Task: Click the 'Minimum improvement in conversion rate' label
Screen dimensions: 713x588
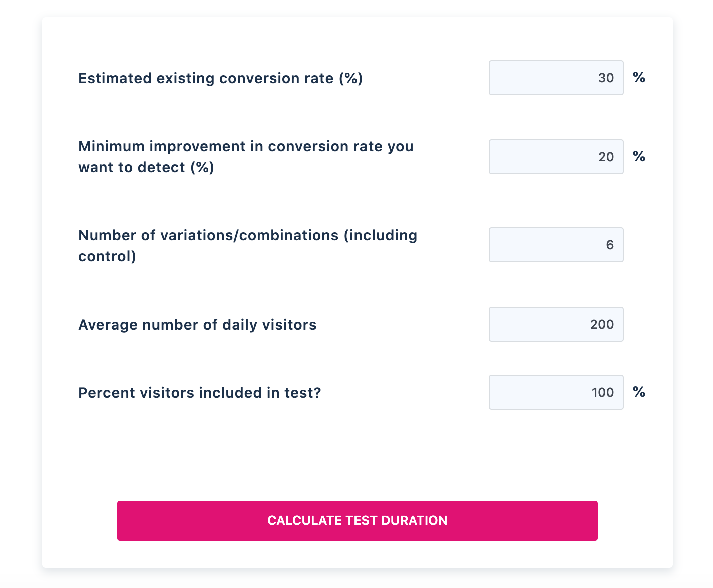Action: [x=245, y=146]
